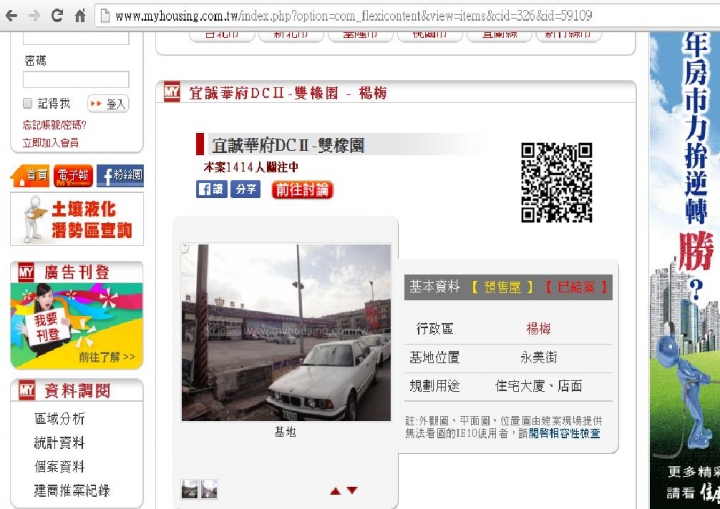Image resolution: width=720 pixels, height=509 pixels.
Task: Open the main 基地 site photo
Action: pos(286,332)
